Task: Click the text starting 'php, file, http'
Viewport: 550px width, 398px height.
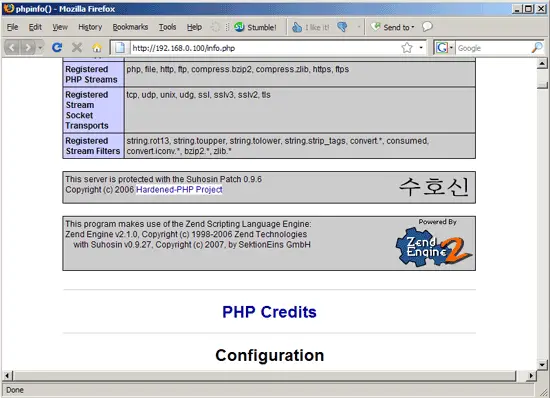Action: pyautogui.click(x=237, y=69)
